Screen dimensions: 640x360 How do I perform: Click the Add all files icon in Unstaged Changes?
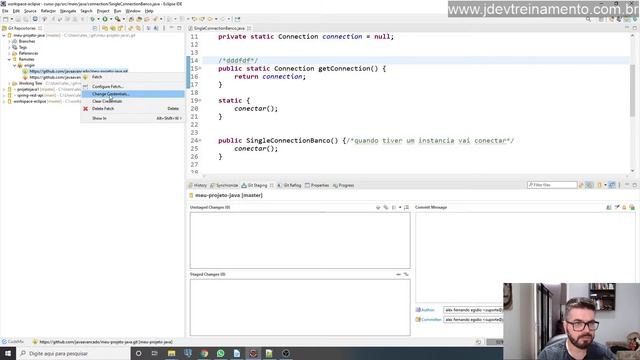tap(386, 207)
